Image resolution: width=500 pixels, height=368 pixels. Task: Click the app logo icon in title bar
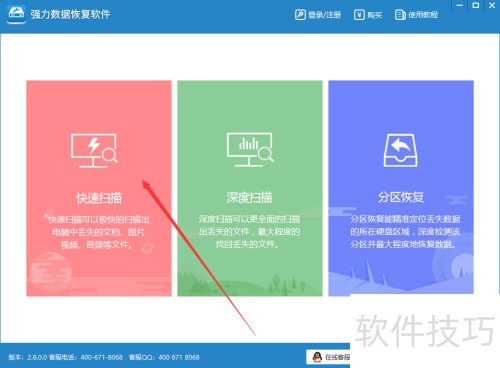[16, 14]
